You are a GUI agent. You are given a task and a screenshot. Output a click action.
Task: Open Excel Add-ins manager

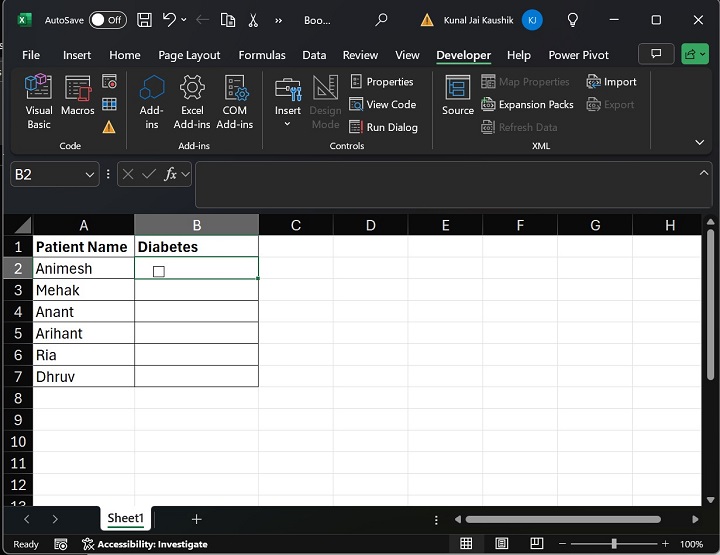click(x=192, y=100)
